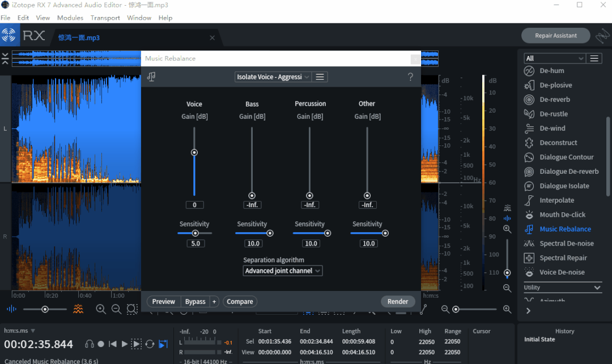Viewport: 612px width, 364px height.
Task: Click the Compare button
Action: (240, 302)
